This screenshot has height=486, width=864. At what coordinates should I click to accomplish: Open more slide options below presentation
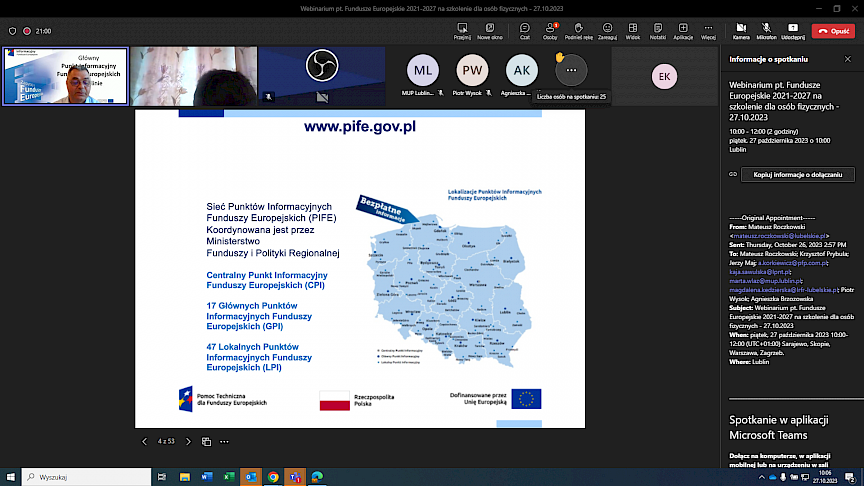224,441
